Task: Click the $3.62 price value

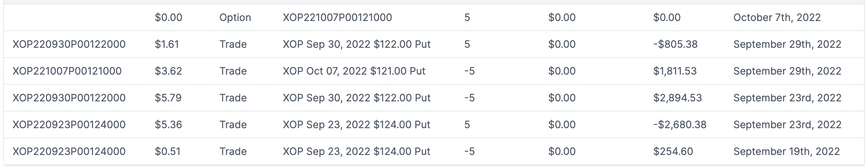Action: pyautogui.click(x=168, y=71)
